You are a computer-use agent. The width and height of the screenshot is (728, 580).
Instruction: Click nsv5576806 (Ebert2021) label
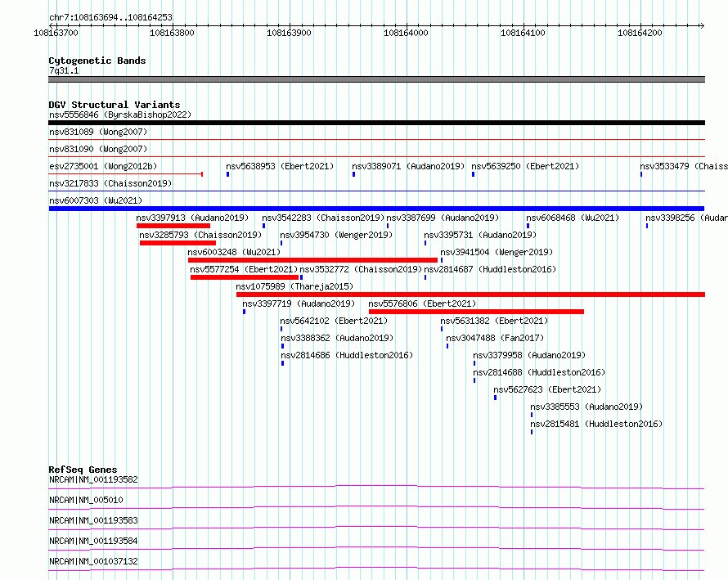click(x=422, y=303)
